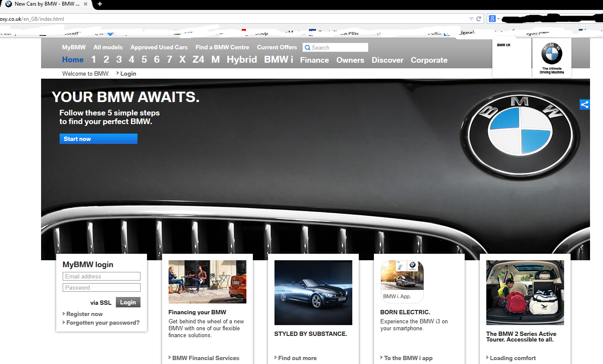Open the X models menu item

[x=182, y=60]
